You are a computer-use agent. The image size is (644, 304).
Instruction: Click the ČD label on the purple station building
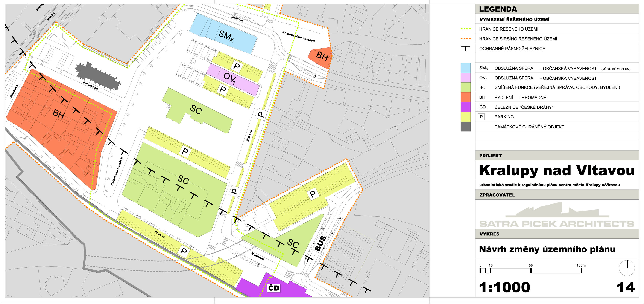[273, 288]
